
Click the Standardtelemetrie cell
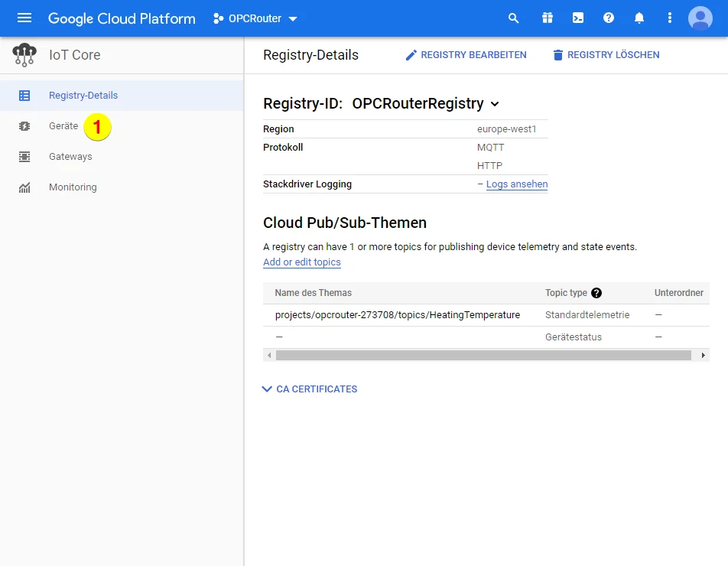click(587, 315)
